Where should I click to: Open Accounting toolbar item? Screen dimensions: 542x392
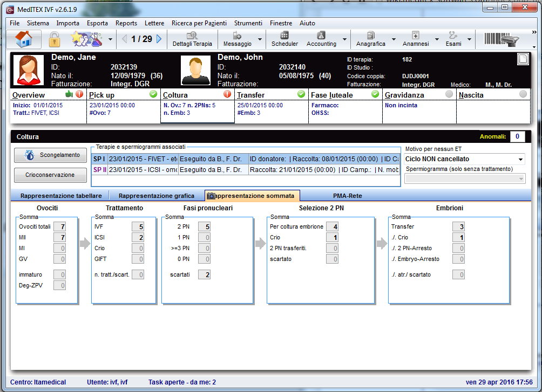321,39
